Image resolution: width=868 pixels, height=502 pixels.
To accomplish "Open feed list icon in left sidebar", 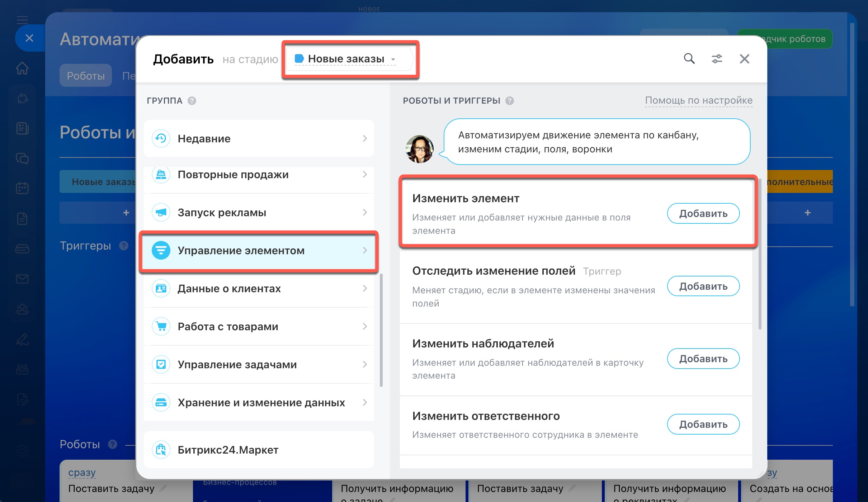I will (22, 128).
